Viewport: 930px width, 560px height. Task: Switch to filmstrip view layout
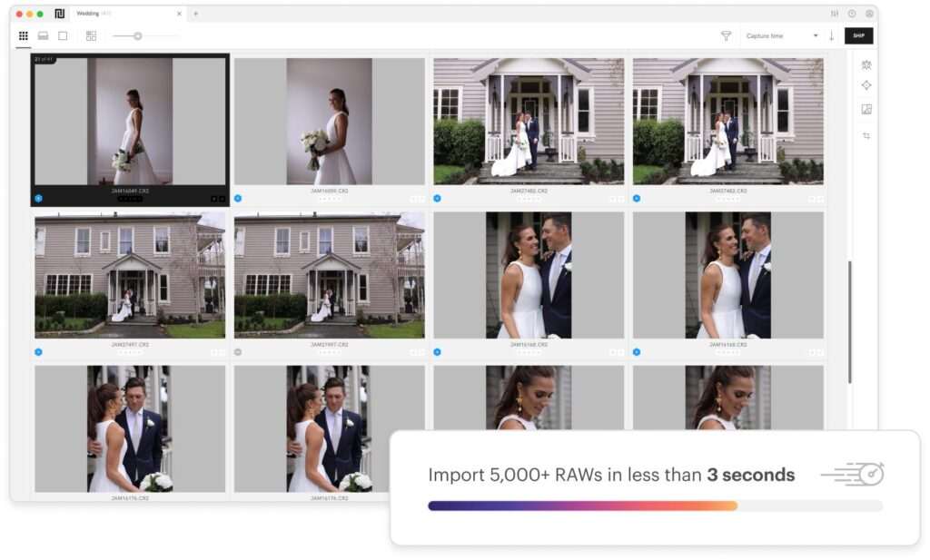[x=44, y=36]
